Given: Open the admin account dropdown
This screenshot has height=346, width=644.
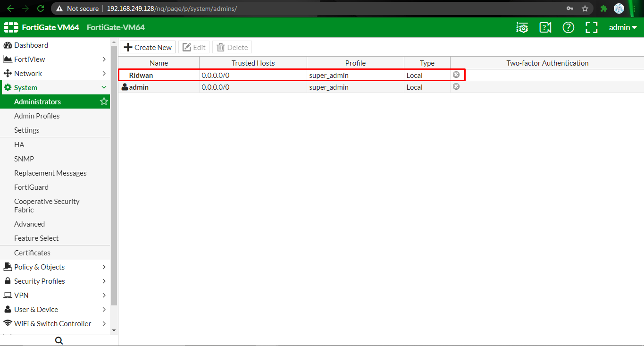Looking at the screenshot, I should (622, 27).
